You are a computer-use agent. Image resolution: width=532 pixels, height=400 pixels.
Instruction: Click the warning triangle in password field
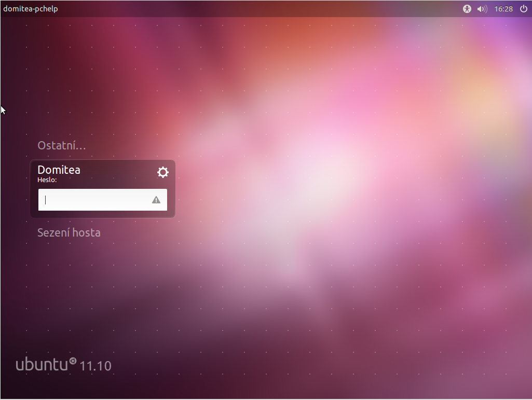(156, 200)
